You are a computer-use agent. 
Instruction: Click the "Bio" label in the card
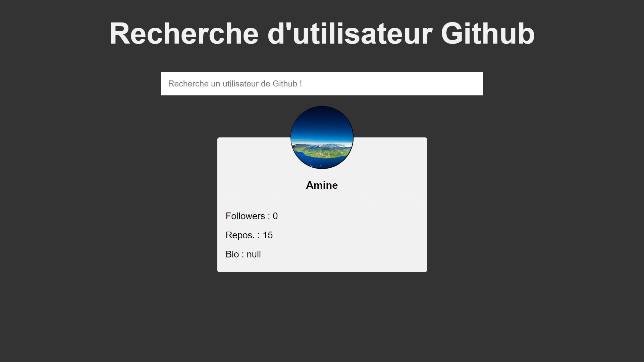tap(232, 254)
